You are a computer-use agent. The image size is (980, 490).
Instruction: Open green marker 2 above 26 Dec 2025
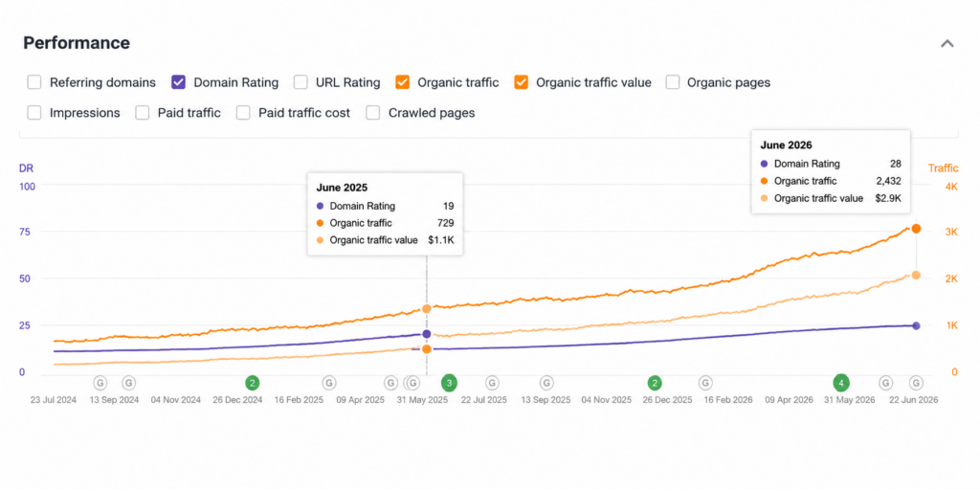point(655,383)
